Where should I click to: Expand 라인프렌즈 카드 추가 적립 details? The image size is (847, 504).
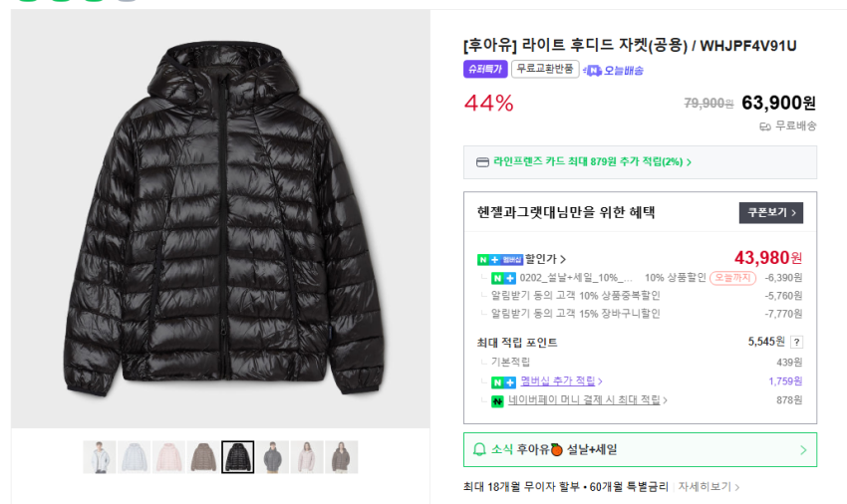click(x=689, y=162)
